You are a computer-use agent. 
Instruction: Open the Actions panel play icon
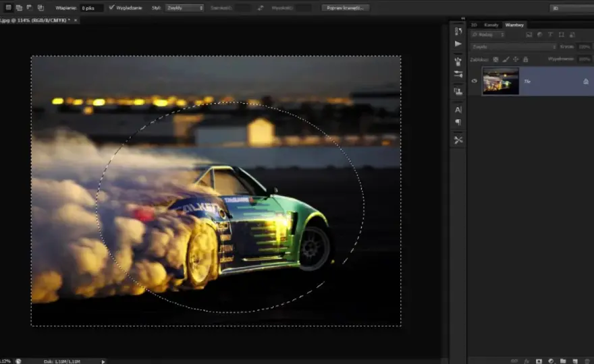(458, 44)
